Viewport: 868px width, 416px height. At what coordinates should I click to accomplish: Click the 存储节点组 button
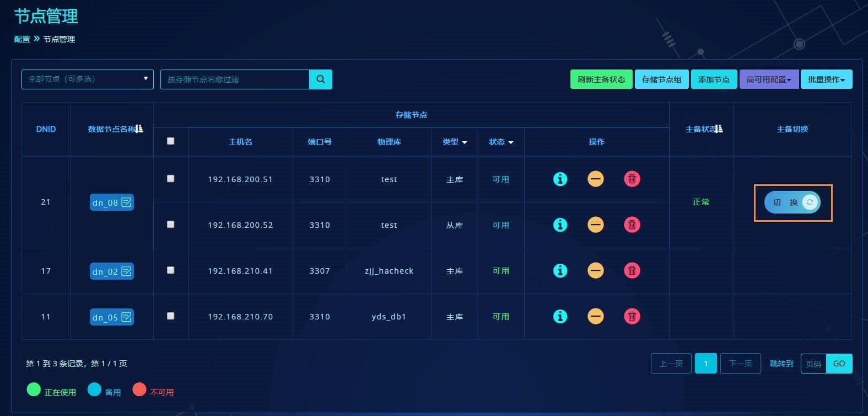[x=661, y=79]
